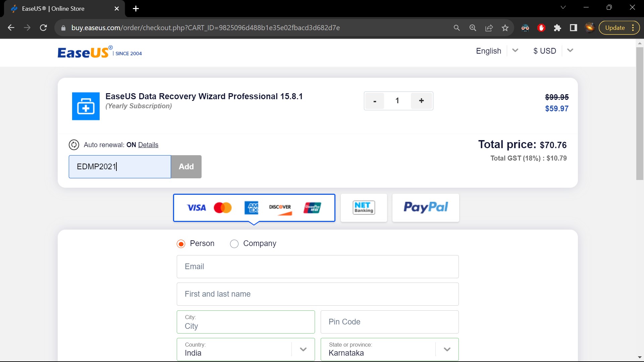Open auto renewal Details link

(x=148, y=145)
